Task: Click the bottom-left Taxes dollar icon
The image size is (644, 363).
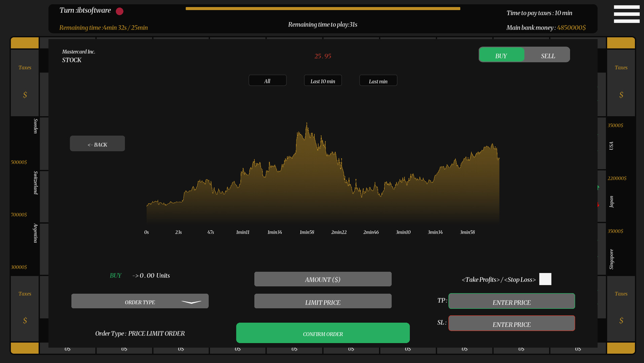Action: (x=25, y=321)
